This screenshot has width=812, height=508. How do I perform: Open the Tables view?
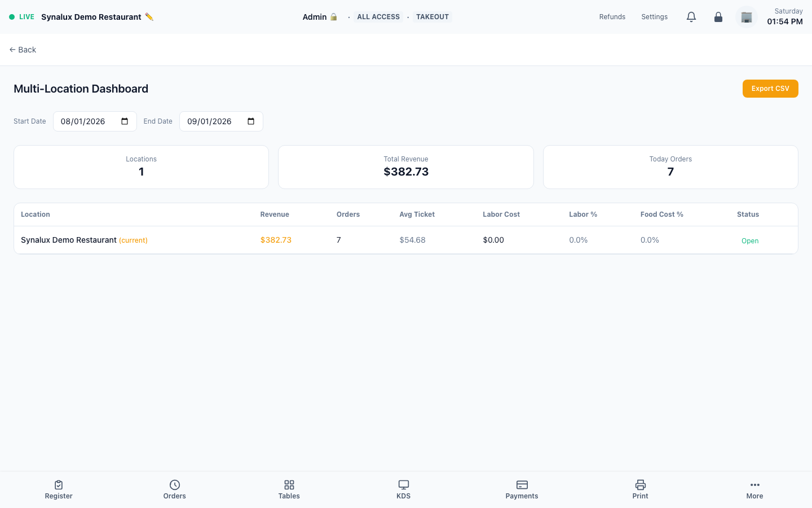click(289, 489)
